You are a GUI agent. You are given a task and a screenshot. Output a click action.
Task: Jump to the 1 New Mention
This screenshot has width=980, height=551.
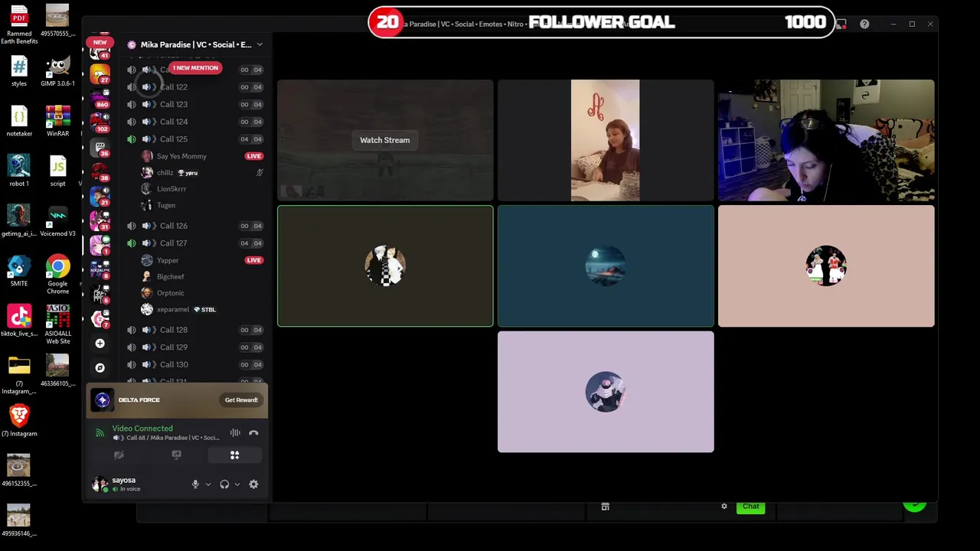(195, 68)
